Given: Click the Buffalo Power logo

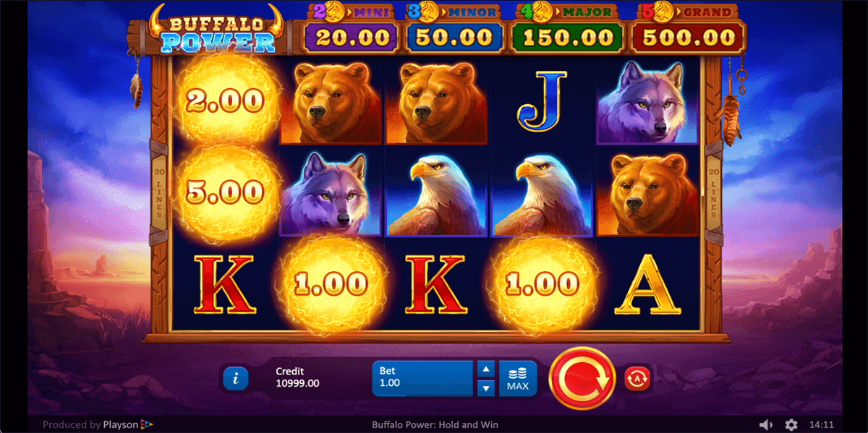Looking at the screenshot, I should pyautogui.click(x=213, y=29).
